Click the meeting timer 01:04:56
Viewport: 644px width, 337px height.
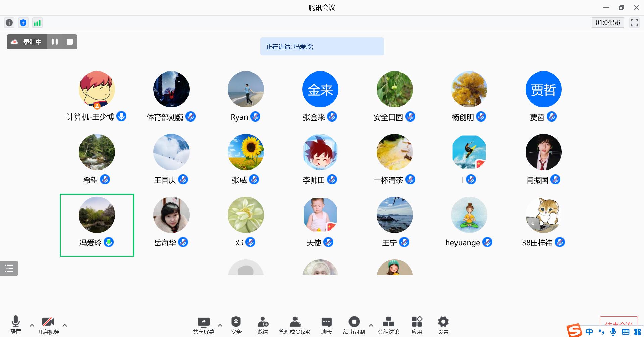tap(607, 22)
